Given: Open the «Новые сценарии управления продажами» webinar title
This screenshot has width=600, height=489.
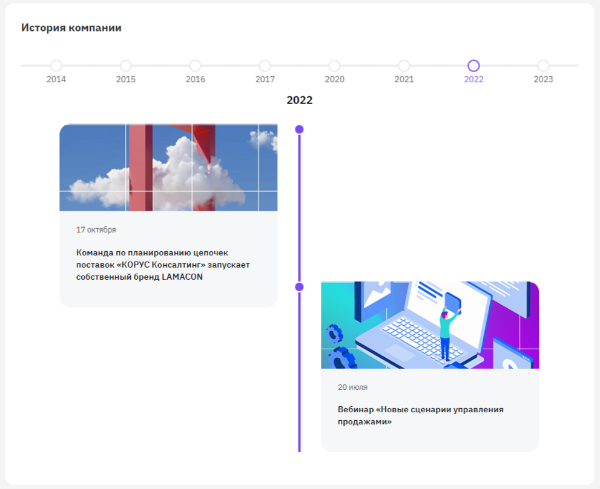Looking at the screenshot, I should (x=421, y=416).
